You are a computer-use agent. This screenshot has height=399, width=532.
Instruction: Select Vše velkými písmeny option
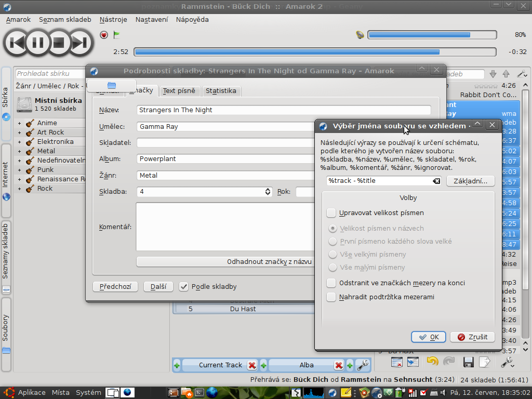(333, 255)
